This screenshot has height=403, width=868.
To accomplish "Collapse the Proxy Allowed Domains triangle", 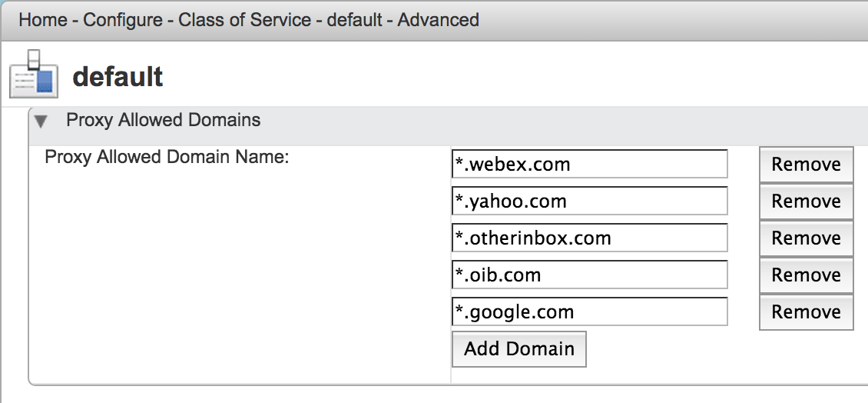I will point(41,121).
